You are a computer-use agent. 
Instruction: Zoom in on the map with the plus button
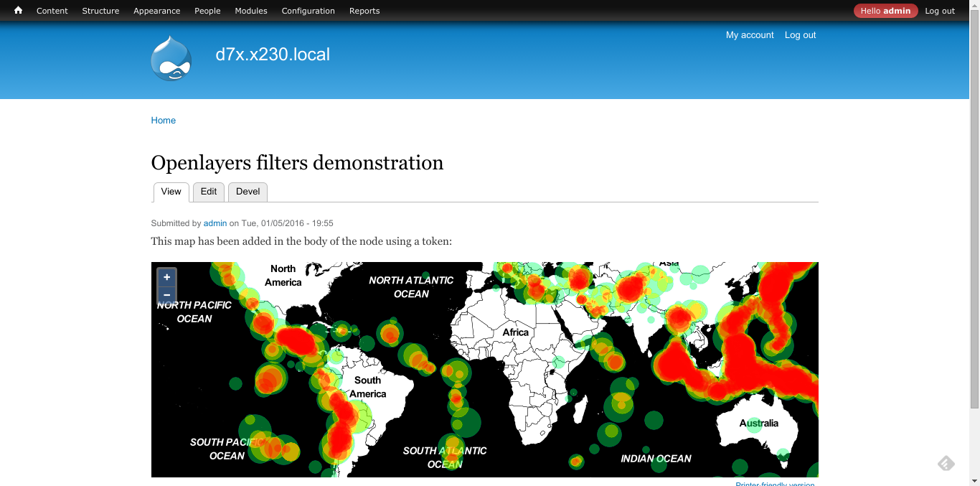[166, 276]
